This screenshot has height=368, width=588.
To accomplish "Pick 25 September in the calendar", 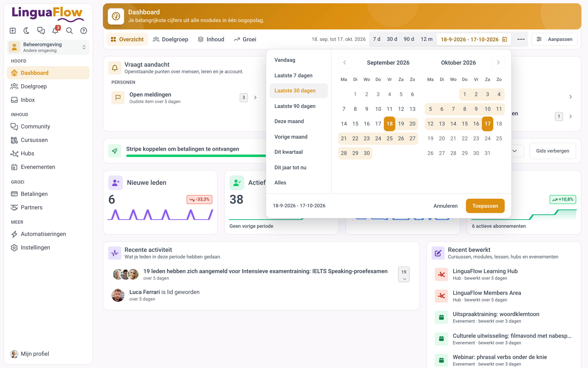I will point(390,138).
